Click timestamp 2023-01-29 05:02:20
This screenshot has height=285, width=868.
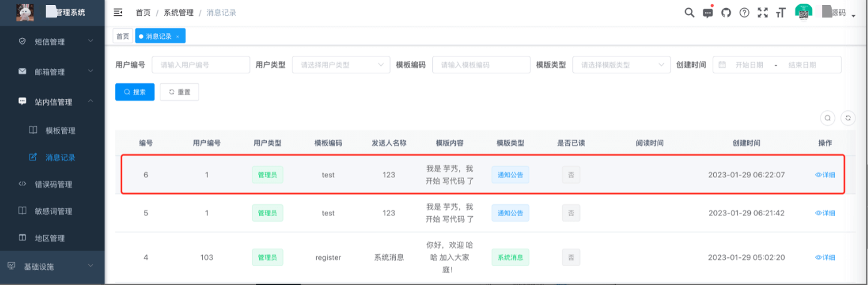tap(747, 257)
